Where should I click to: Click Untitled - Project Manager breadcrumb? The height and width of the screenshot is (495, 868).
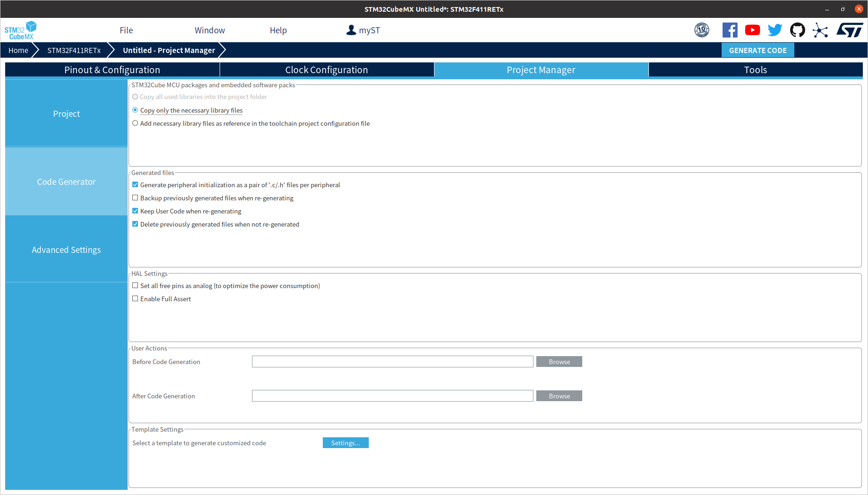[x=169, y=50]
